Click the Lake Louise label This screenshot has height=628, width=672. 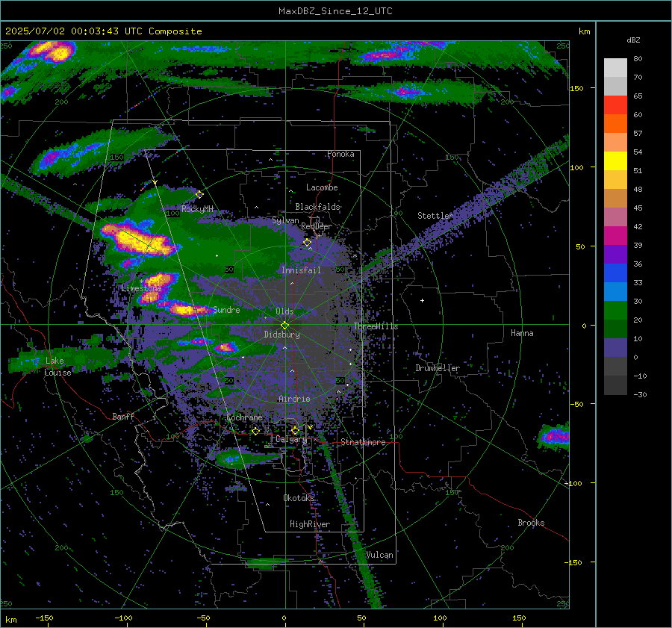pyautogui.click(x=57, y=367)
